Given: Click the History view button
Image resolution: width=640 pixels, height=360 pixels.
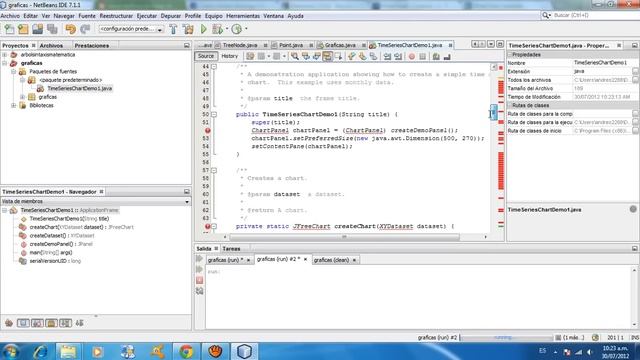Looking at the screenshot, I should [x=229, y=56].
